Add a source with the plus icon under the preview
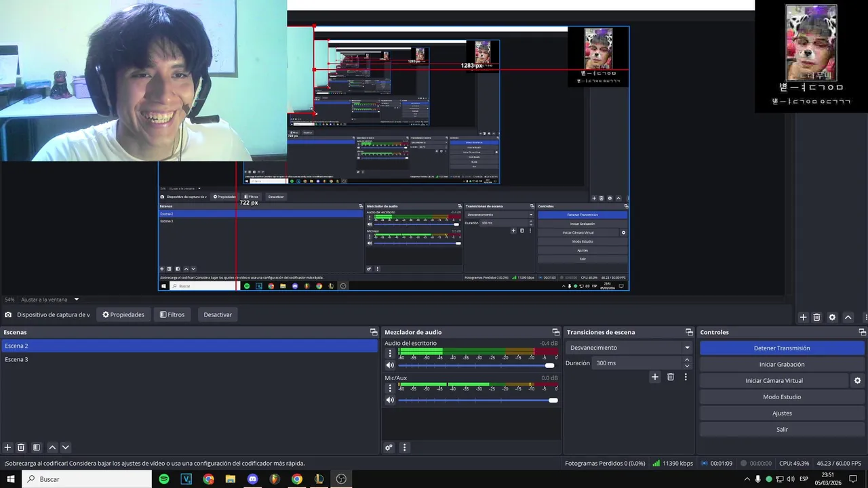The height and width of the screenshot is (488, 868). [x=803, y=317]
